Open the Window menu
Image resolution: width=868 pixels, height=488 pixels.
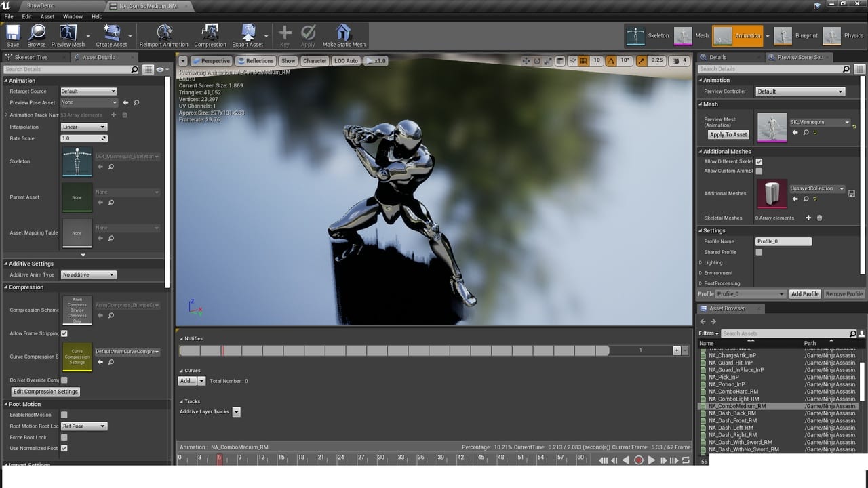click(73, 16)
